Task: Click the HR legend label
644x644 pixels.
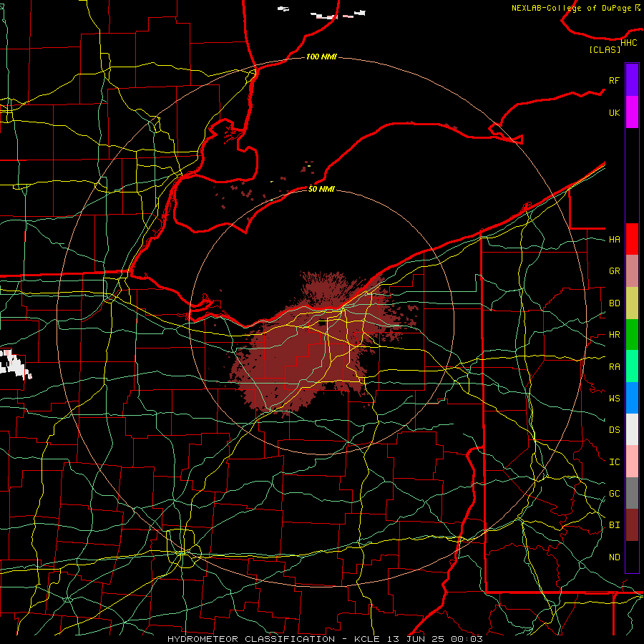Action: coord(614,335)
